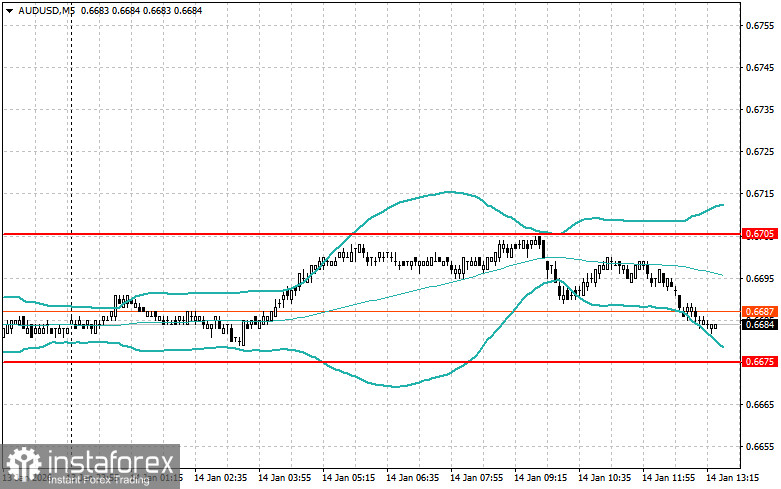The image size is (781, 489).
Task: Click the 0.6715 price axis label
Action: pyautogui.click(x=760, y=194)
